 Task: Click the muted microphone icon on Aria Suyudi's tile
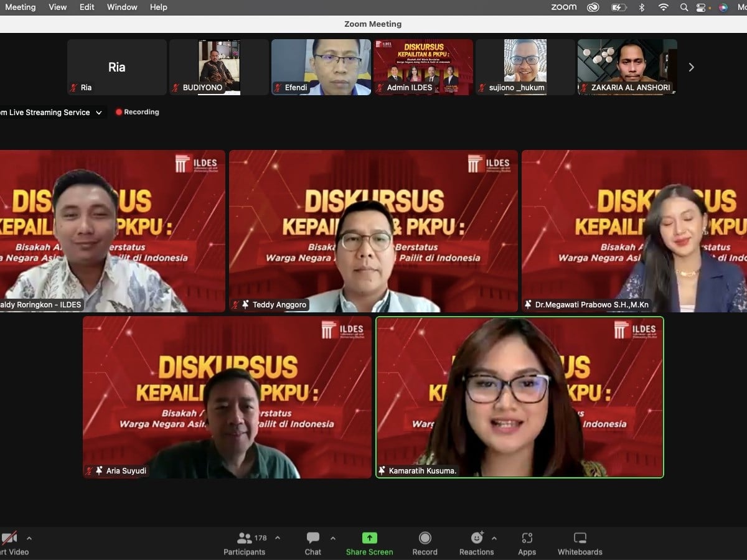[x=89, y=470]
